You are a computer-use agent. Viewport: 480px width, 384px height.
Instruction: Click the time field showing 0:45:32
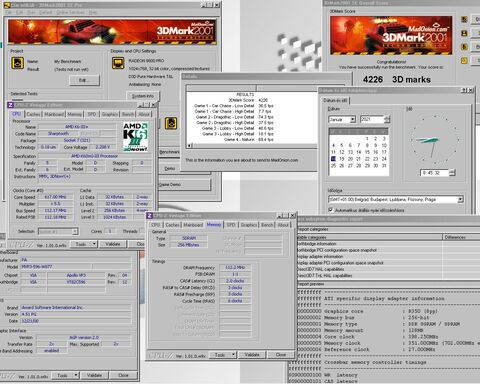[435, 173]
